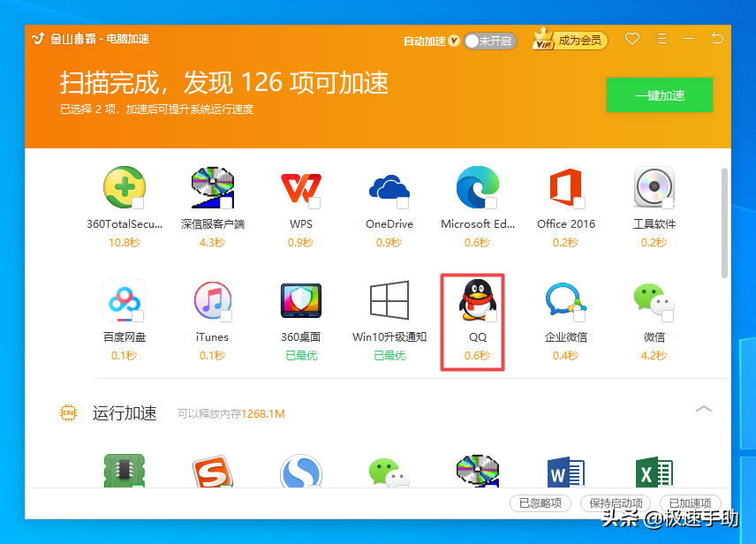This screenshot has height=544, width=756.
Task: Click the iTunes startup item icon
Action: coord(213,300)
